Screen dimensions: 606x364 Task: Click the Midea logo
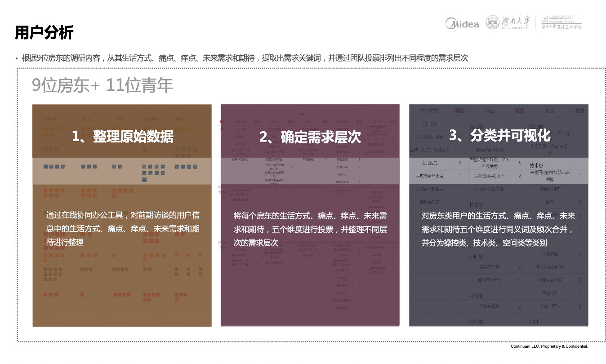pos(462,23)
